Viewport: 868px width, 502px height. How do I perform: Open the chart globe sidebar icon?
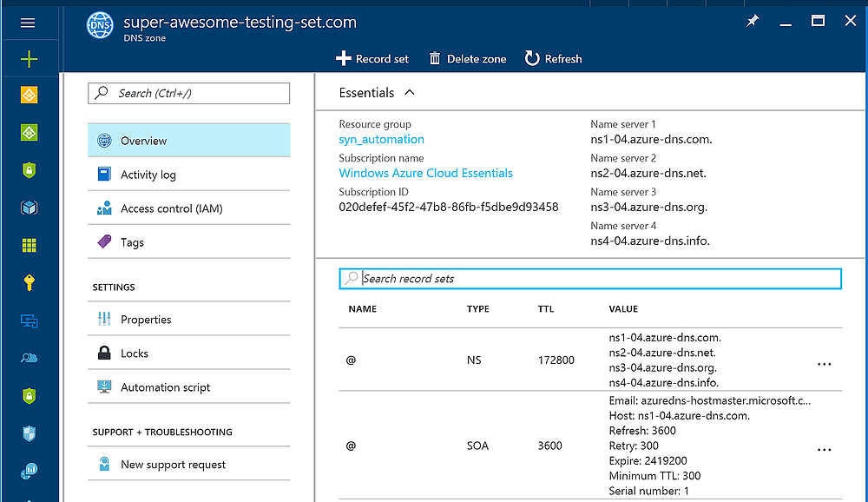(x=29, y=471)
